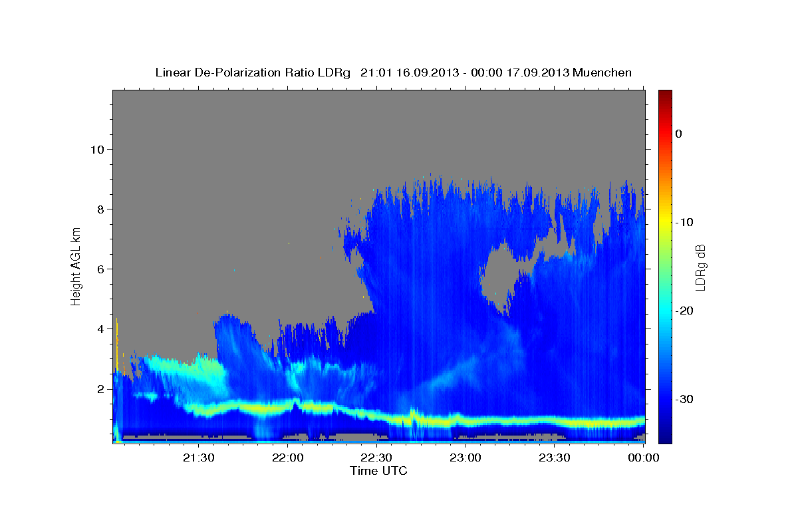Click the 21:30 time tick label
Screen dimensions: 798x532
198,457
